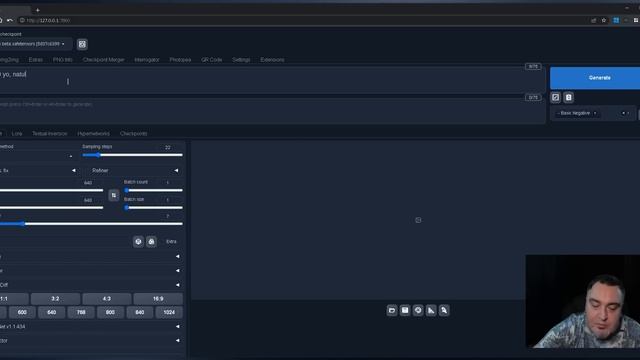The width and height of the screenshot is (640, 360).
Task: Click the apply styles clipboard icon
Action: pyautogui.click(x=569, y=97)
